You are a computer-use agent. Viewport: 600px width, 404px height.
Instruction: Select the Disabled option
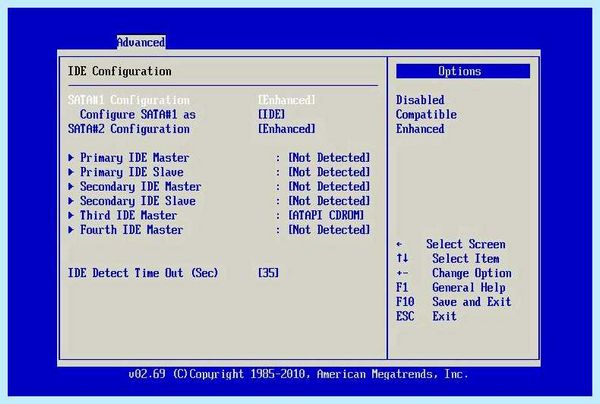tap(420, 100)
